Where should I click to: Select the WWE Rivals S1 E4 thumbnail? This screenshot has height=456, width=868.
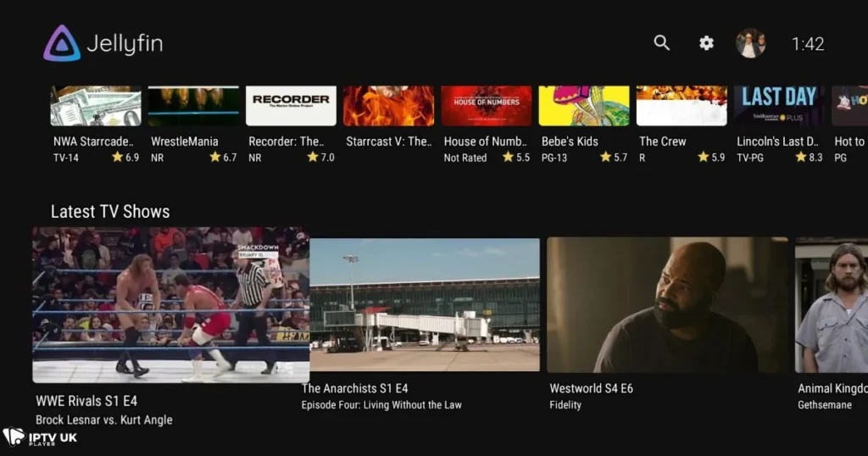coord(171,305)
